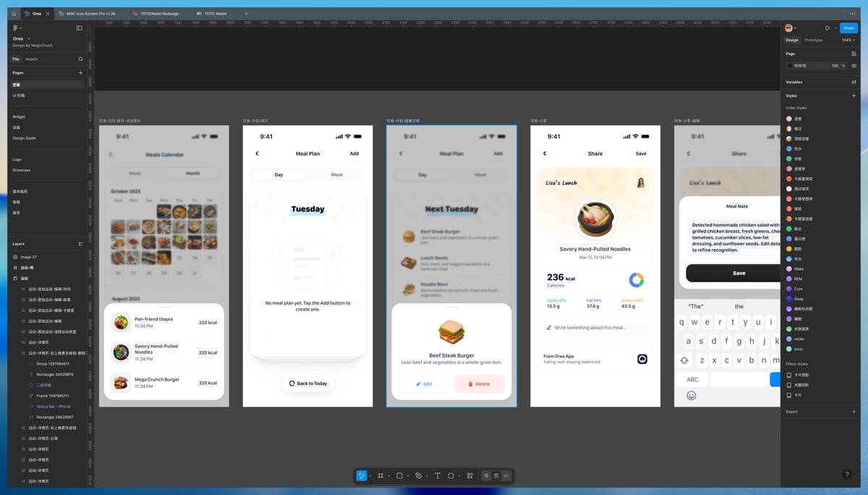This screenshot has width=868, height=495.
Task: Switch to the Prototype tab
Action: click(x=814, y=41)
